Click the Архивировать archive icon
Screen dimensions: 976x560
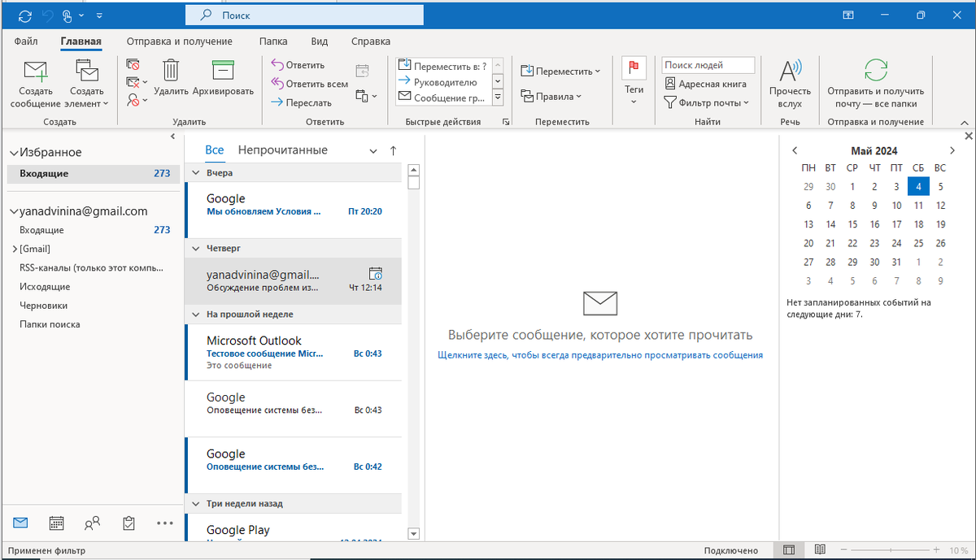click(223, 71)
